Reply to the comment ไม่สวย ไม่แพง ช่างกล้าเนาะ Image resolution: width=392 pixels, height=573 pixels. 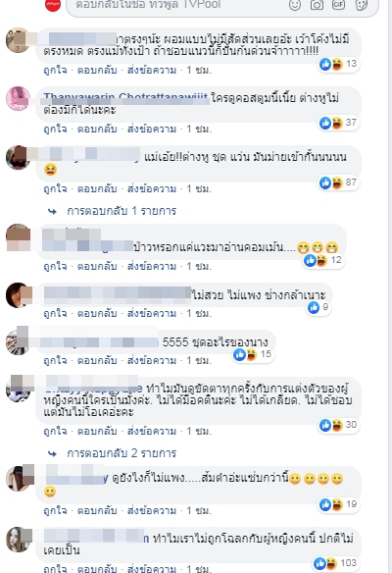click(x=97, y=314)
